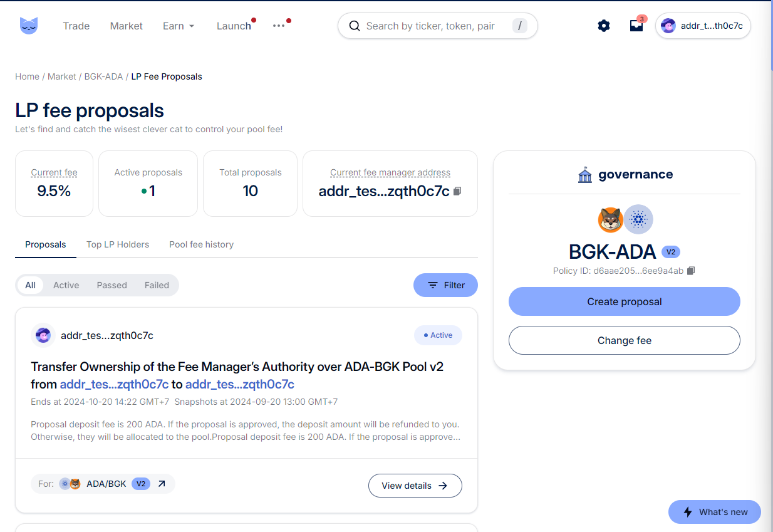The image size is (773, 532).
Task: Select the All proposals filter
Action: [x=30, y=285]
